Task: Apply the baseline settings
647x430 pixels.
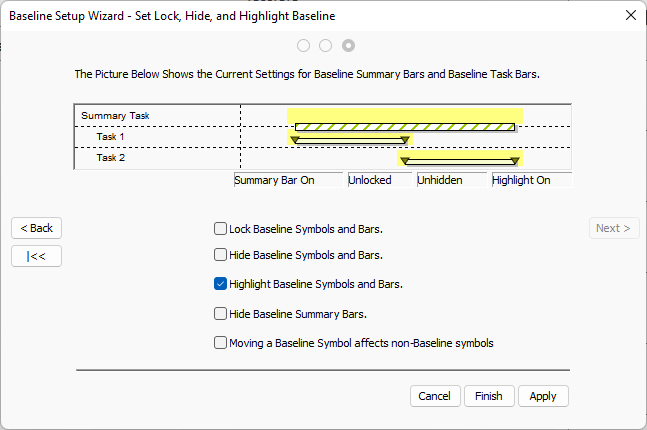Action: tap(543, 396)
